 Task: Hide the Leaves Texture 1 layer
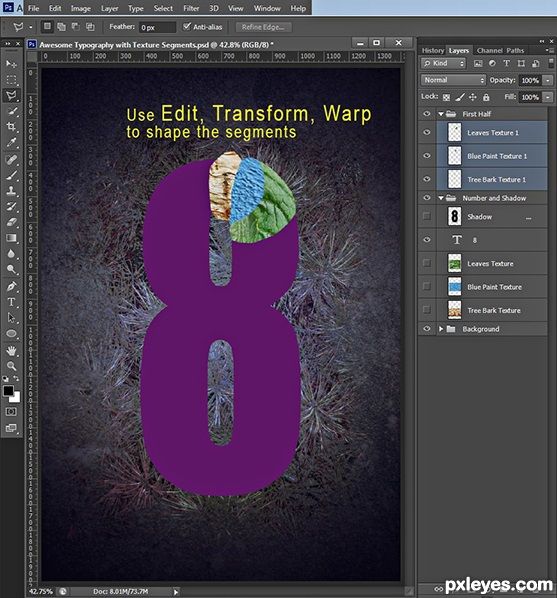coord(427,132)
